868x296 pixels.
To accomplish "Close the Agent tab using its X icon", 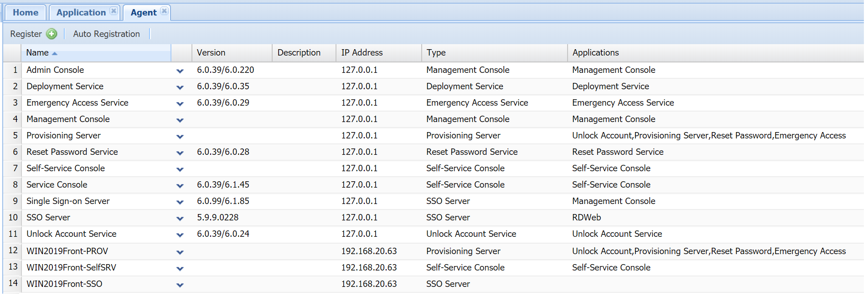I will [165, 11].
